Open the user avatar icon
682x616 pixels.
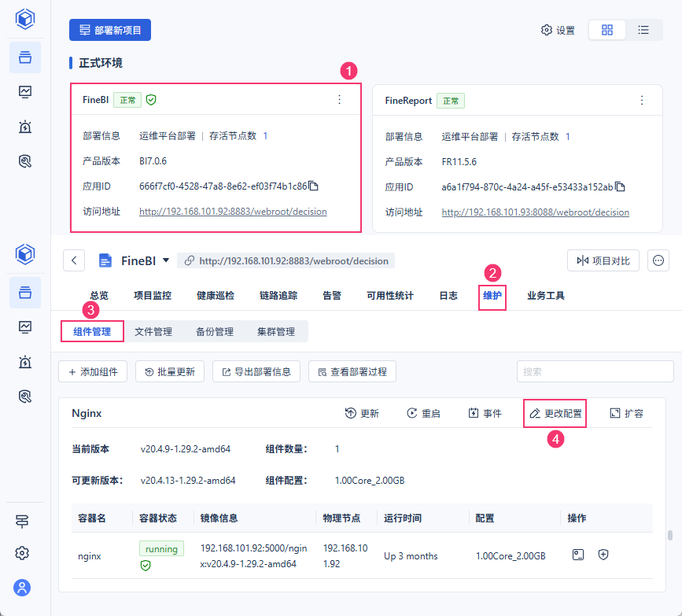click(22, 588)
